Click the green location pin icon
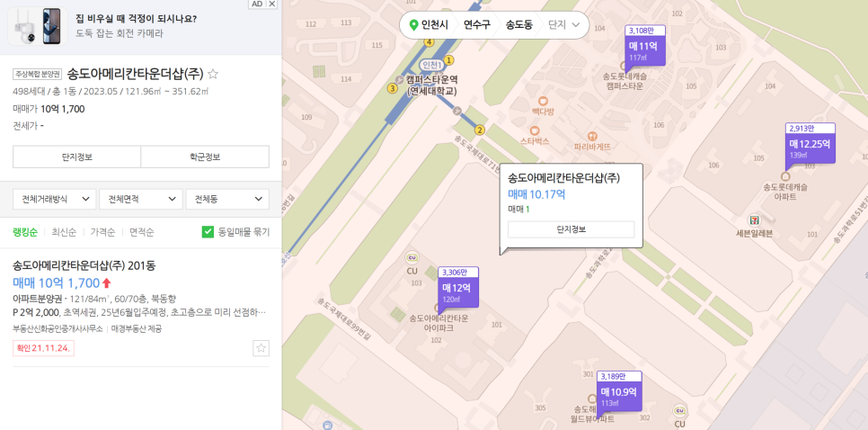Viewport: 868px width, 430px height. tap(413, 25)
